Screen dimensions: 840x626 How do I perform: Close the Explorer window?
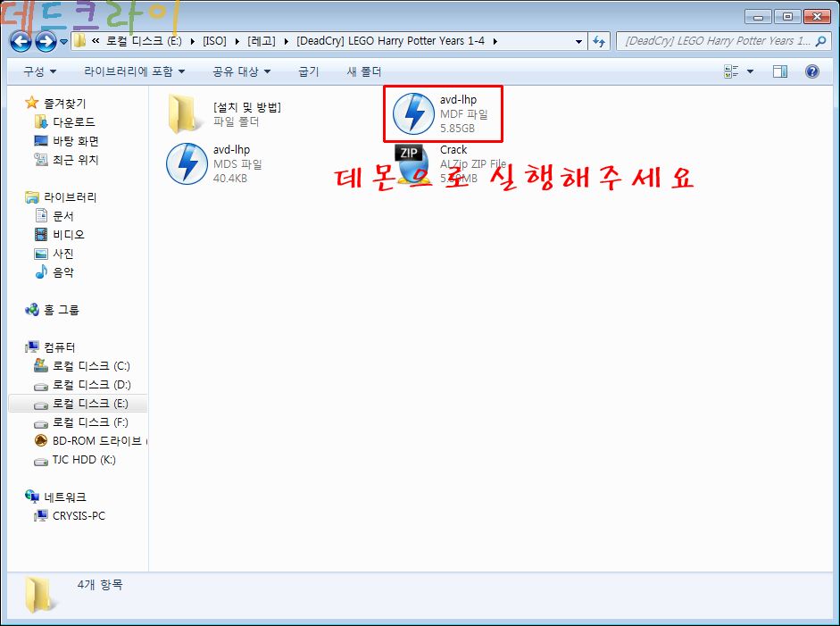pos(817,17)
